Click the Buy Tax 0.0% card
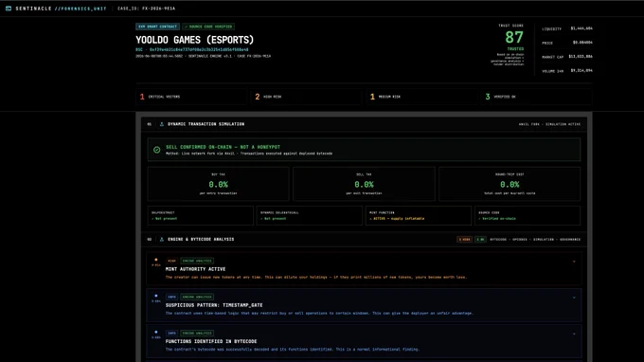644x362 pixels. click(219, 184)
